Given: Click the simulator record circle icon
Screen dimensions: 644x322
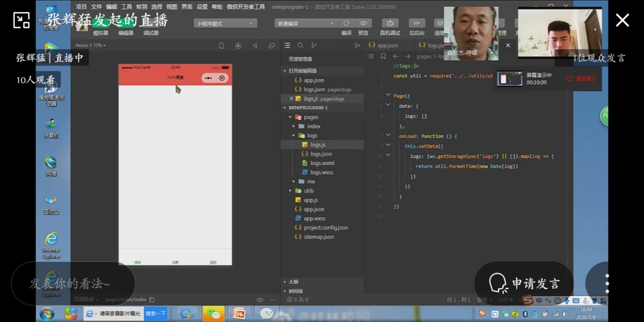Looking at the screenshot, I should (238, 46).
